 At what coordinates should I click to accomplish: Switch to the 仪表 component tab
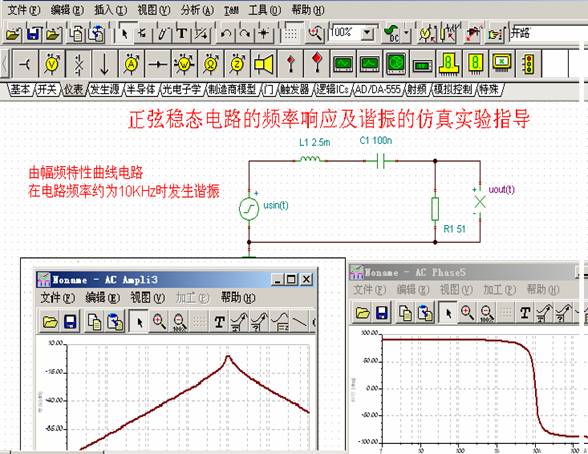(73, 89)
